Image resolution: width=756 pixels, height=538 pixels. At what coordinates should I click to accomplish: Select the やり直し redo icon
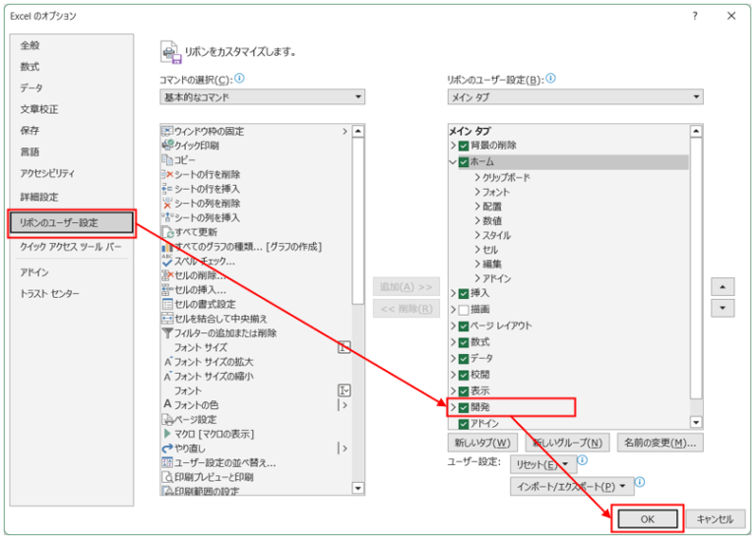point(167,448)
